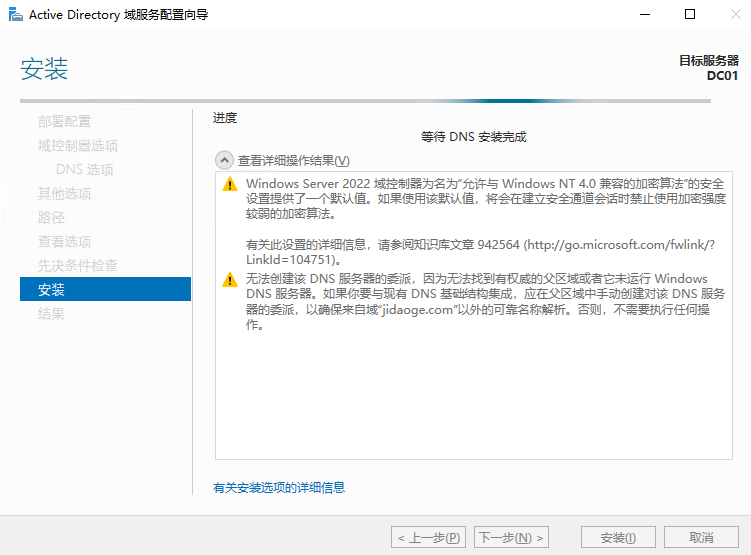751x555 pixels.
Task: Click the large 安装 page title
Action: (x=44, y=68)
